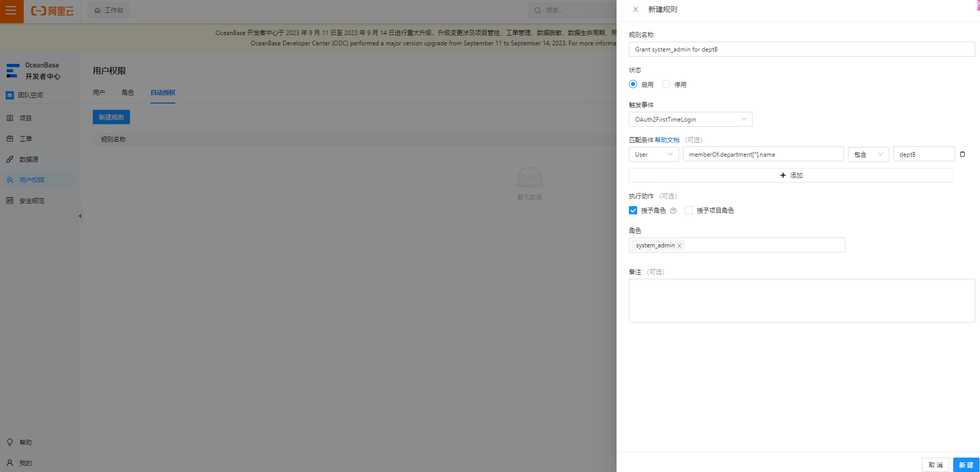Click the 备注 remarks text area
Screen dimensions: 980x472
point(802,300)
